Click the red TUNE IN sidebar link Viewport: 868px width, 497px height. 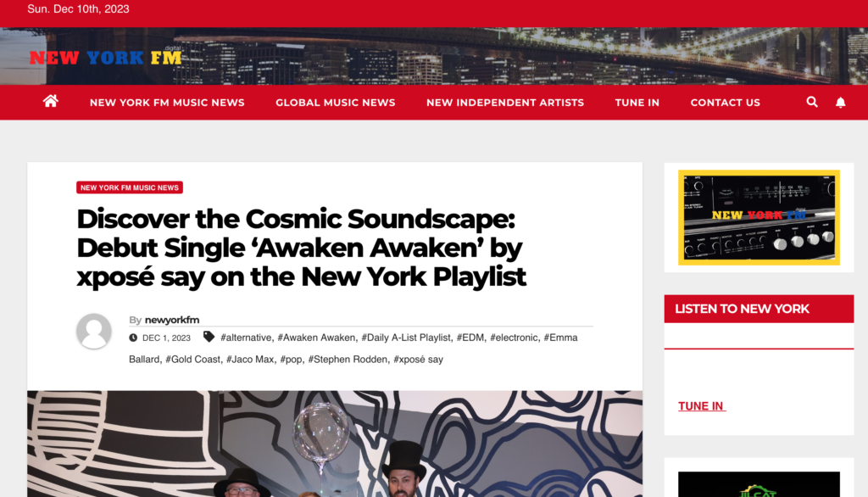coord(702,406)
